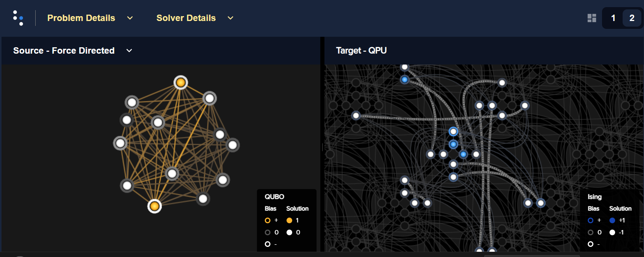Select the bottom orange node in source graph
644x257 pixels.
(x=155, y=206)
